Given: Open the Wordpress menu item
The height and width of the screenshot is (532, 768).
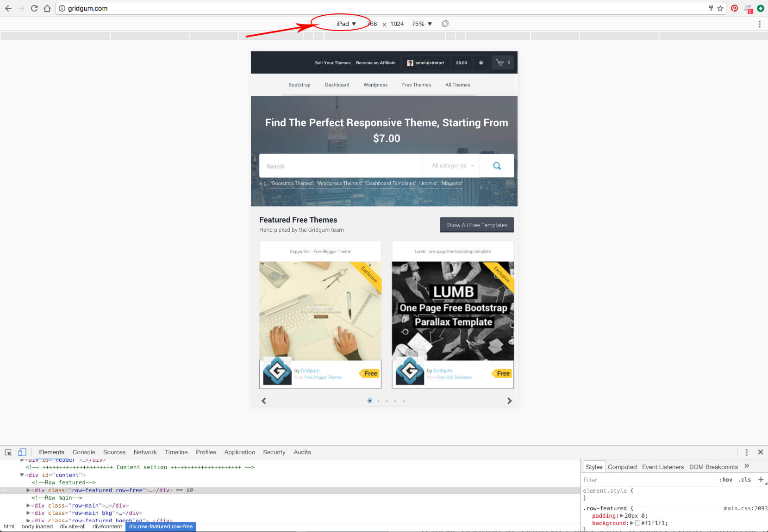Looking at the screenshot, I should point(375,85).
